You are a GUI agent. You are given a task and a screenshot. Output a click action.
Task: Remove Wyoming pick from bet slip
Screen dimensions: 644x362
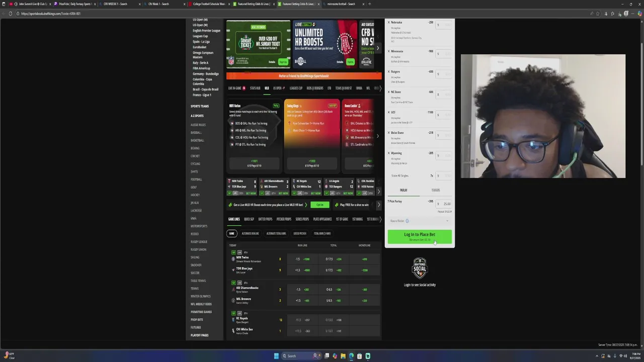coord(388,153)
